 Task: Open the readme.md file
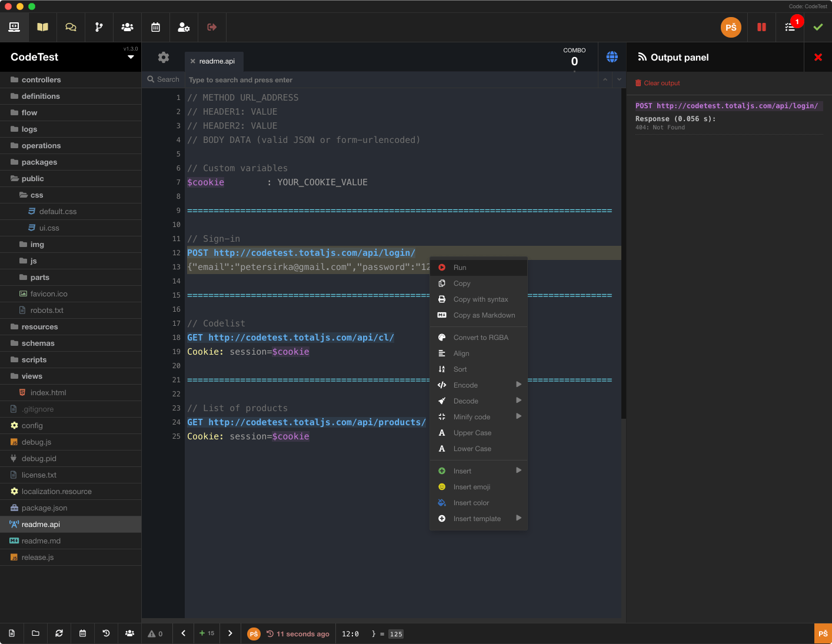point(71,540)
